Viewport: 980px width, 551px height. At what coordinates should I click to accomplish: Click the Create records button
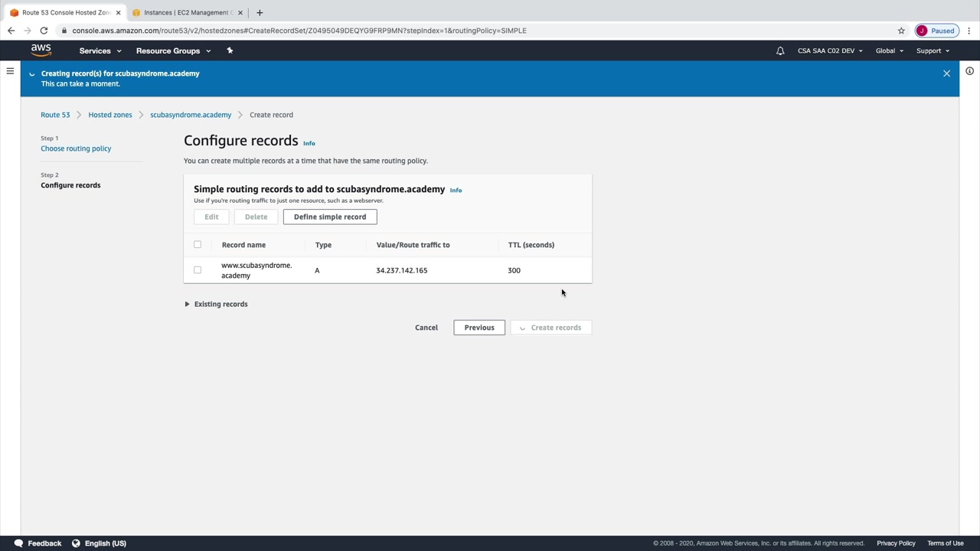click(551, 328)
